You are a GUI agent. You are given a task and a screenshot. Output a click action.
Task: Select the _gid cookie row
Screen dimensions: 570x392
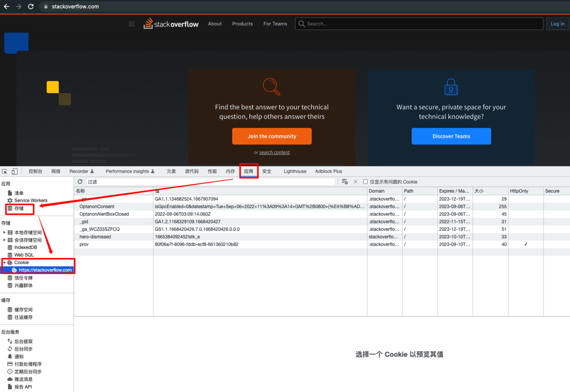(322, 222)
